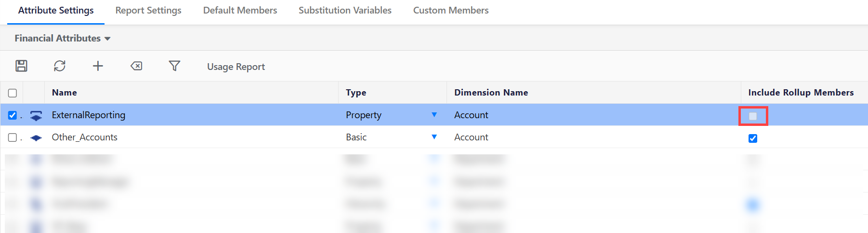This screenshot has width=868, height=233.
Task: Click the ExternalReporting property attribute icon
Action: [x=36, y=115]
